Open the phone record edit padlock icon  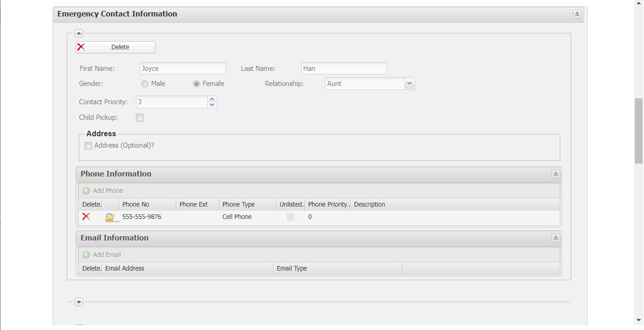point(110,217)
